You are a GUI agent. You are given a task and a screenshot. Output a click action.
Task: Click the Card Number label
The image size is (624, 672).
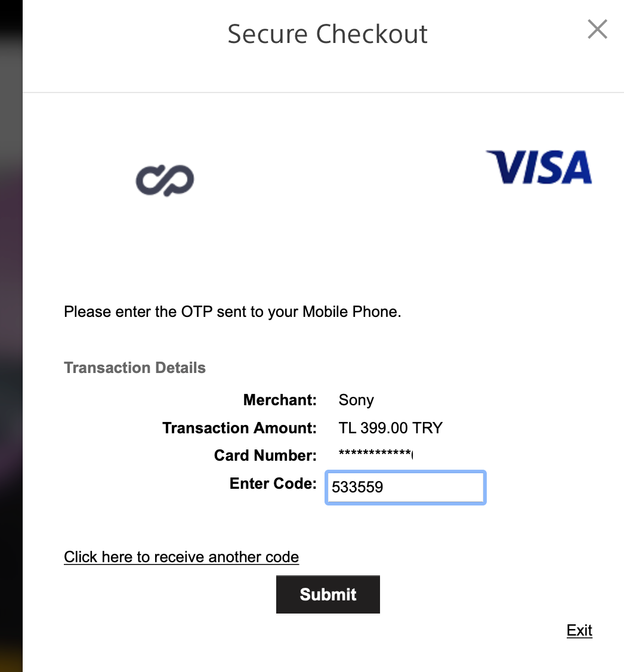coord(265,455)
